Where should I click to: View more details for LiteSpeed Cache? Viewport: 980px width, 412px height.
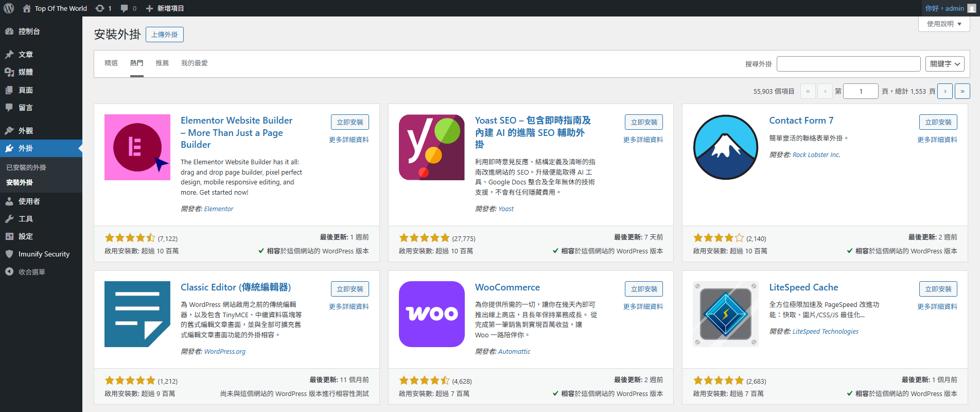click(x=937, y=306)
